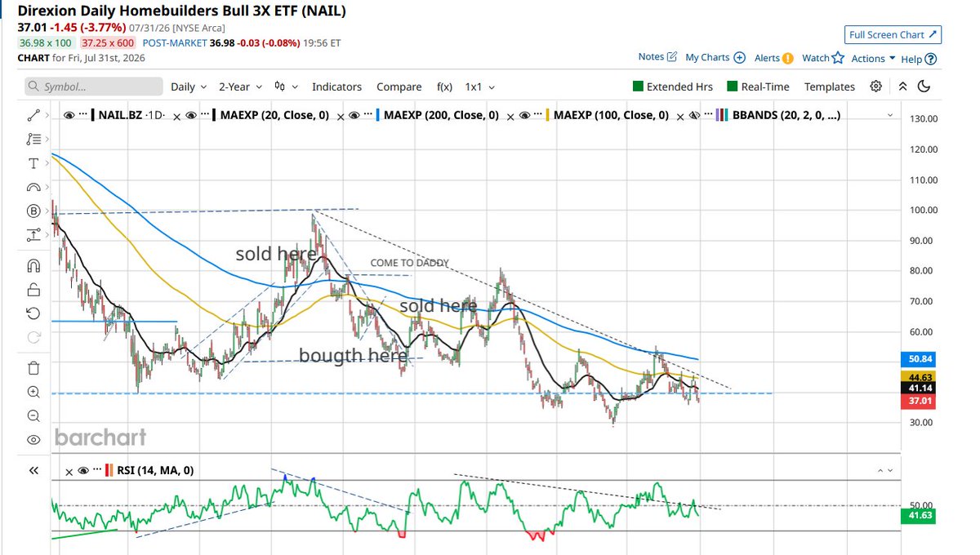The height and width of the screenshot is (555, 980).
Task: Select the 'bougth here' chart annotation
Action: (353, 356)
